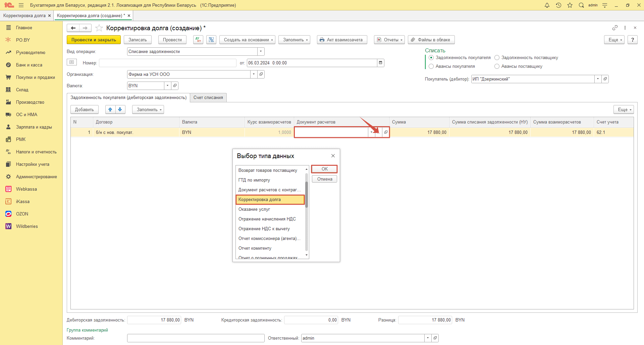
Task: Click Провести button
Action: (172, 40)
